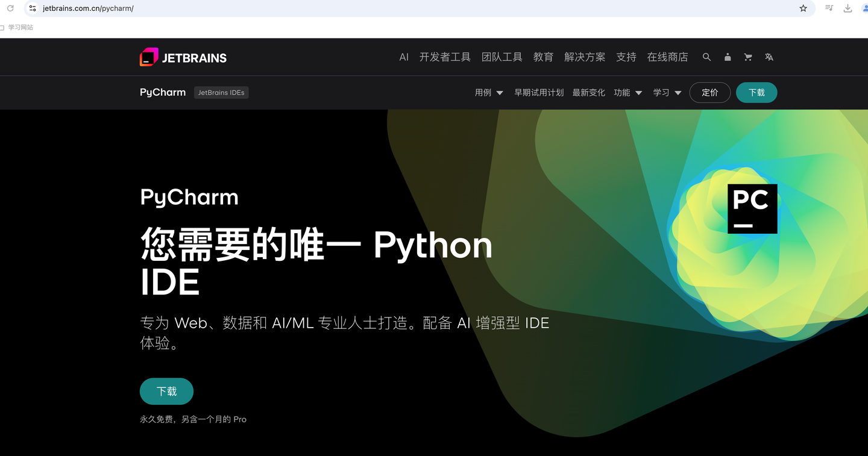Open the site search magnifier icon
Image resolution: width=868 pixels, height=456 pixels.
tap(706, 57)
